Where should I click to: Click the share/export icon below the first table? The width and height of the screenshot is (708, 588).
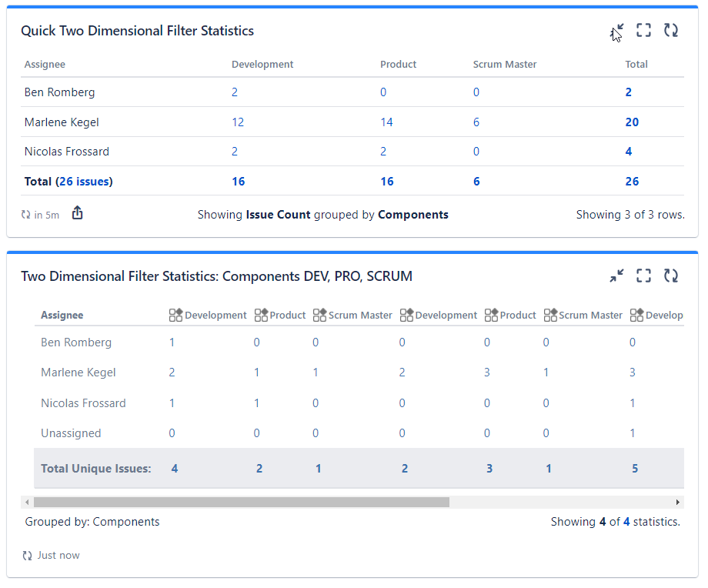coord(77,214)
